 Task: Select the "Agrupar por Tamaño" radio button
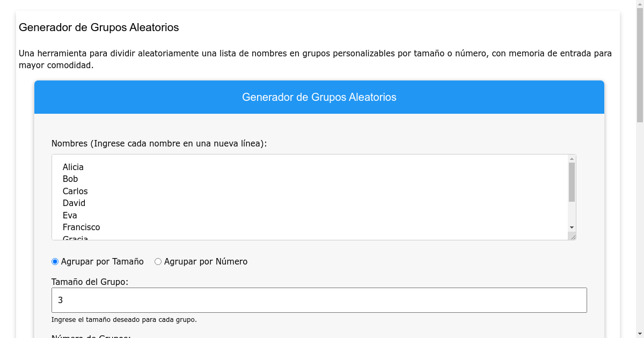(55, 261)
